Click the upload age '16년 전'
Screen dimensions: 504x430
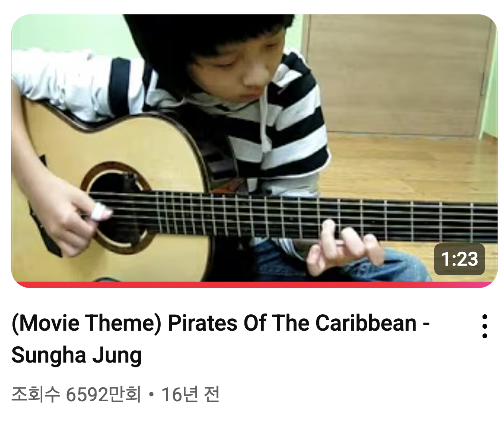[190, 394]
